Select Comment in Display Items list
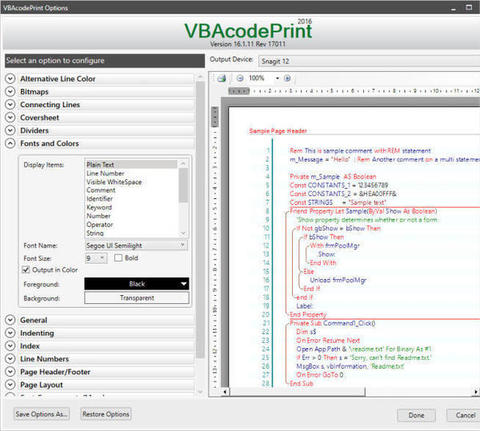 click(131, 190)
